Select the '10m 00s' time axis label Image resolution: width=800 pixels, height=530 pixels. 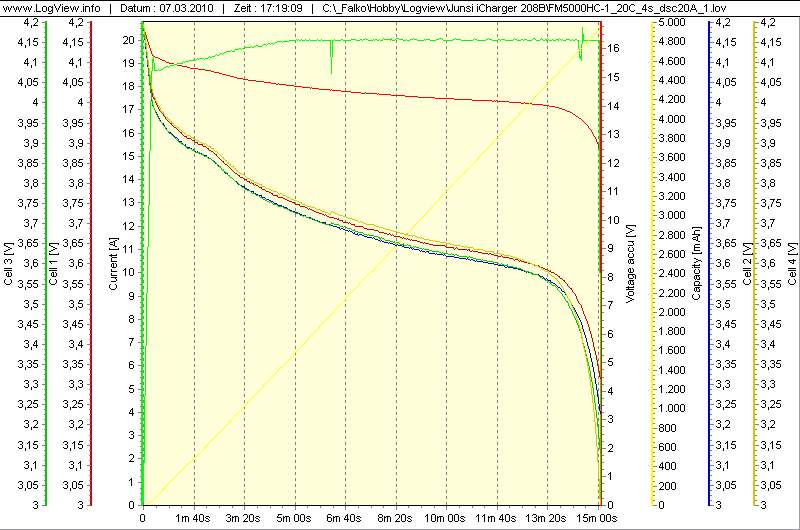pos(444,518)
